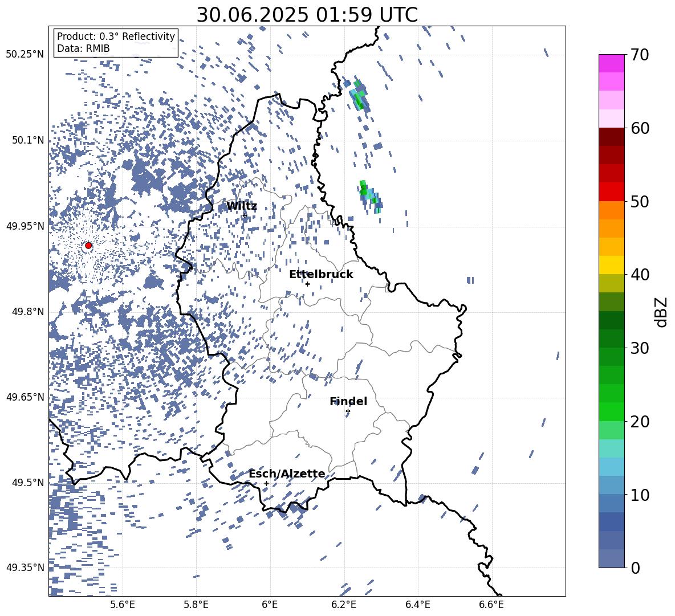Image resolution: width=675 pixels, height=616 pixels.
Task: Click the Findel station cross marker
Action: click(348, 411)
